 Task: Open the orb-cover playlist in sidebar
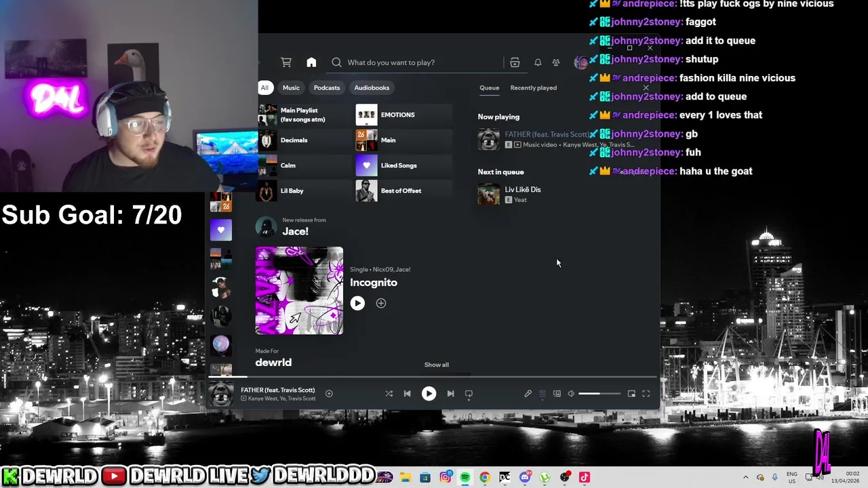[220, 345]
